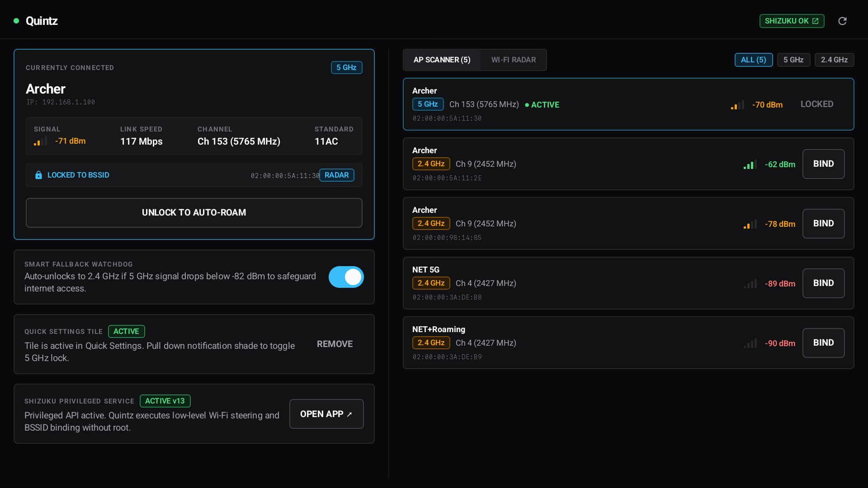Screen dimensions: 868x488
Task: Filter networks by 2.4 GHz
Action: click(834, 60)
